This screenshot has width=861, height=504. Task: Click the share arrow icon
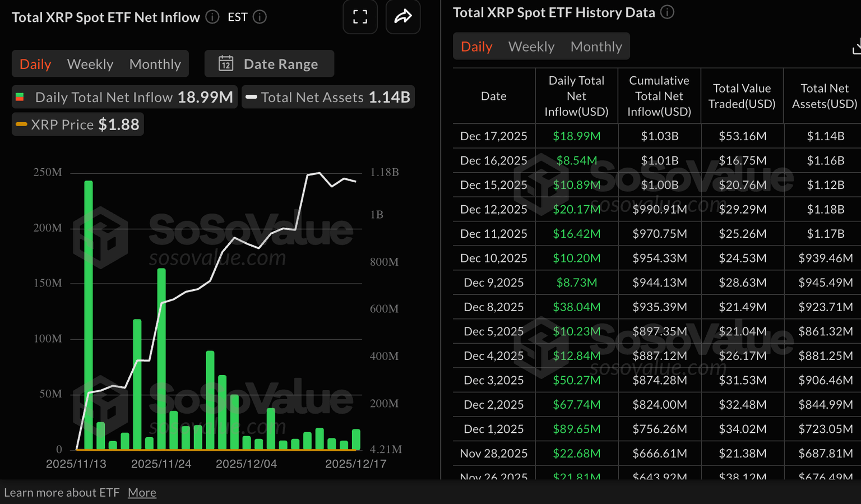point(402,17)
